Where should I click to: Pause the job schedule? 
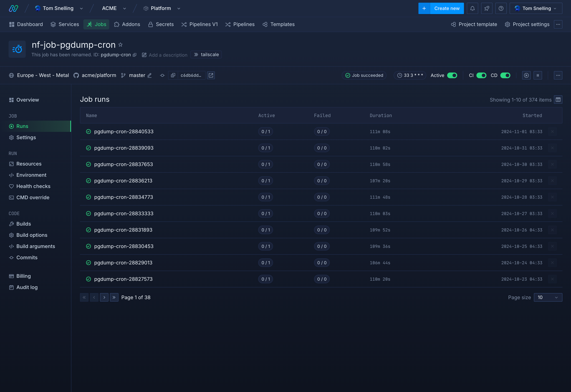click(538, 75)
